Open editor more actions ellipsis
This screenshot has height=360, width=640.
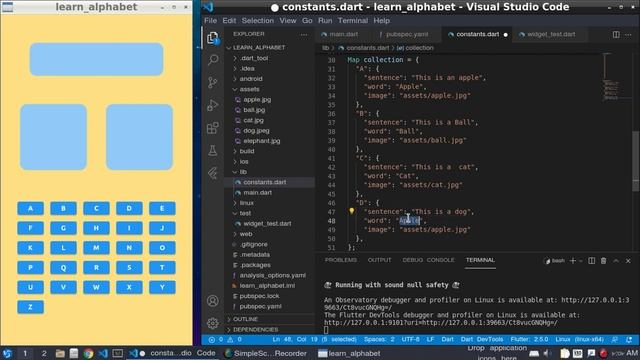coord(628,35)
